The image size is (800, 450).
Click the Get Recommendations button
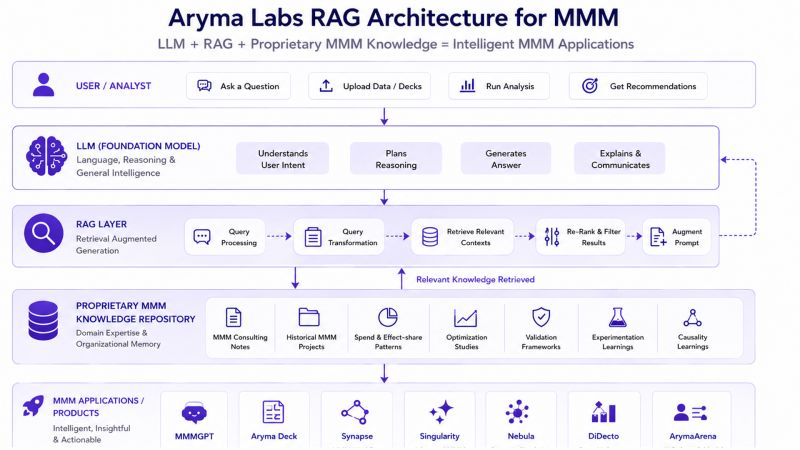(x=638, y=86)
